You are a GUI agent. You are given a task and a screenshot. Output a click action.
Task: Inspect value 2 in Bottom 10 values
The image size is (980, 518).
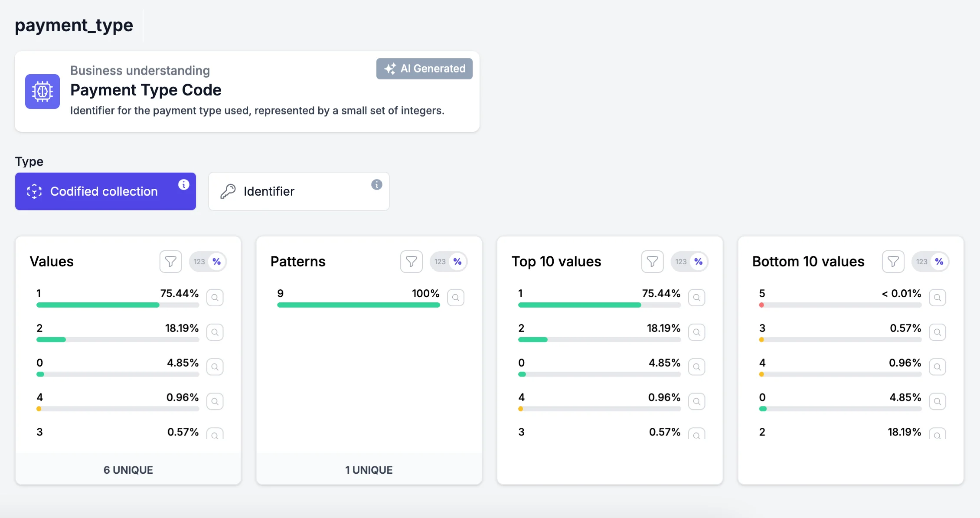coord(938,435)
